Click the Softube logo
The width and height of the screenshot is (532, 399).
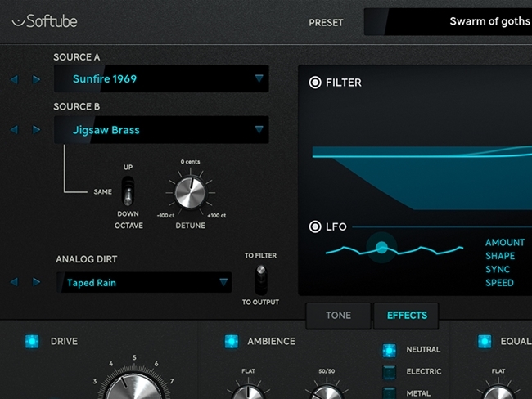click(x=44, y=21)
